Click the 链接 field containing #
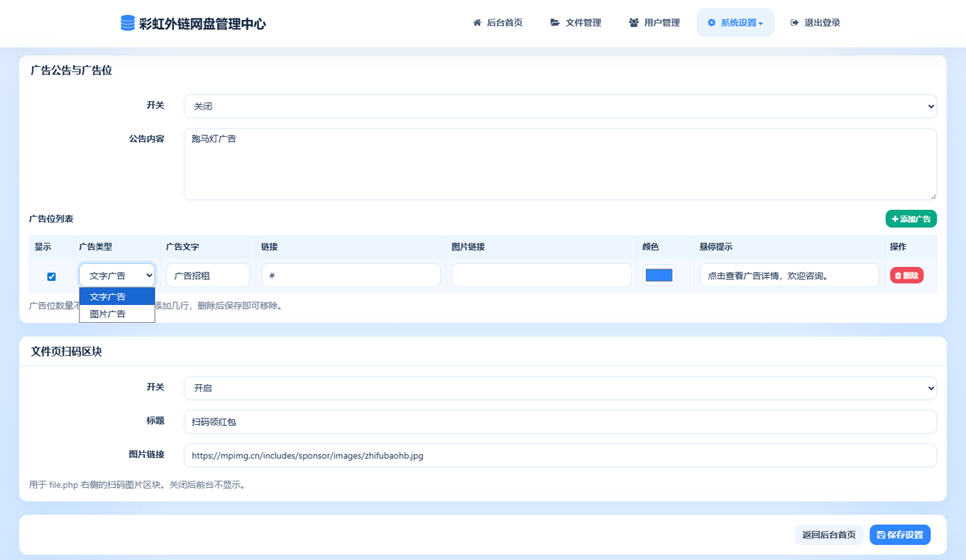Screen dimensions: 966x560 point(351,275)
